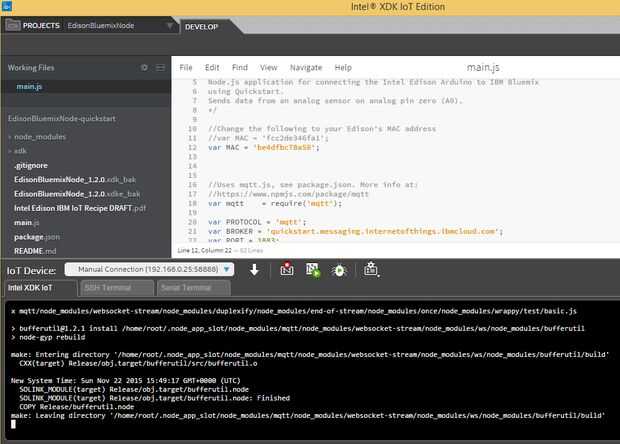Click the Projects folder icon
The width and height of the screenshot is (620, 444).
[x=13, y=25]
